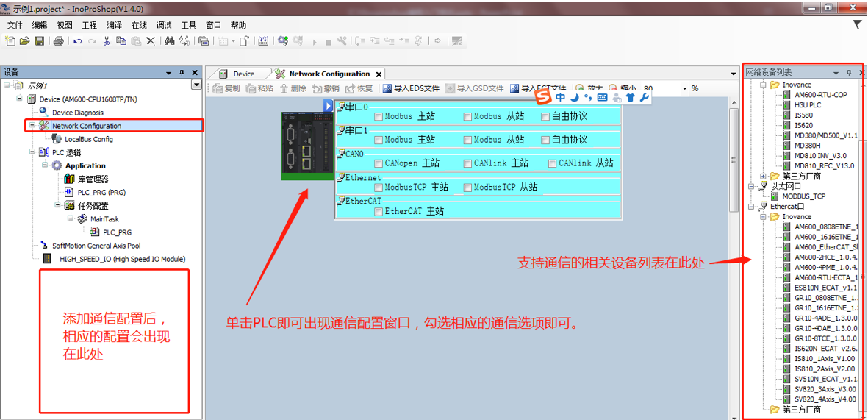The width and height of the screenshot is (868, 420).
Task: Click the wrench debug icon in toolbar
Action: (x=342, y=41)
